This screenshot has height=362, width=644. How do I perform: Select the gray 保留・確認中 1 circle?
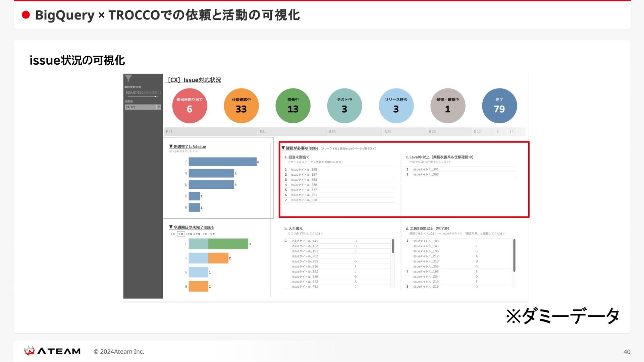pos(448,106)
